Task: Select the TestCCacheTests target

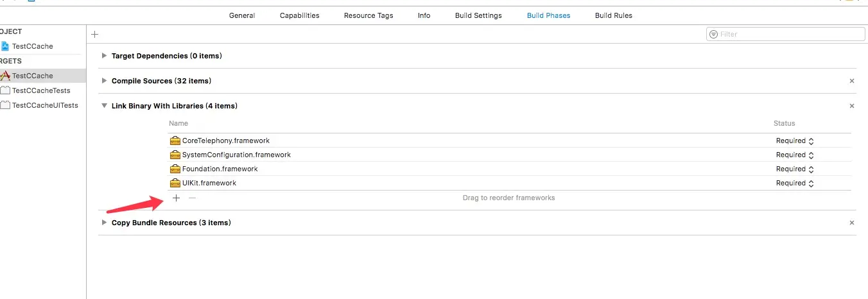Action: click(x=41, y=90)
